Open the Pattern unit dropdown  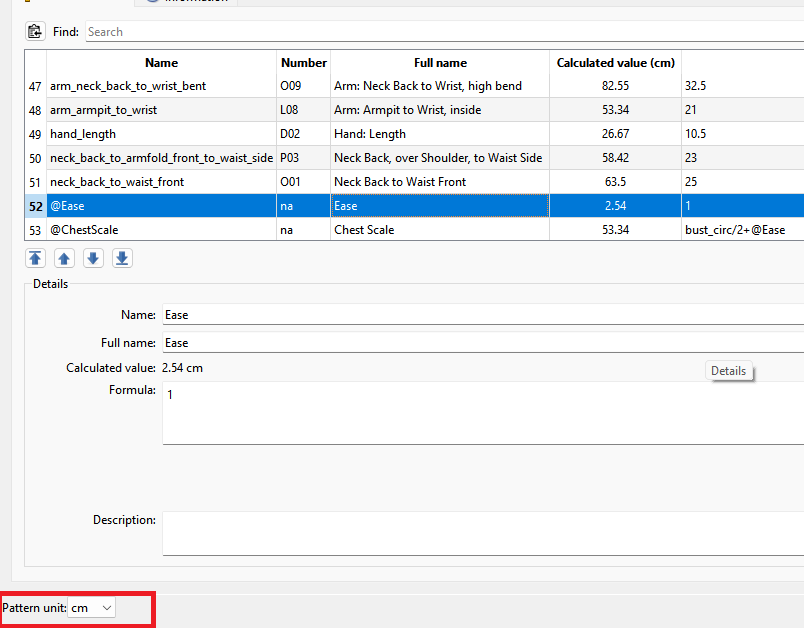[x=92, y=608]
